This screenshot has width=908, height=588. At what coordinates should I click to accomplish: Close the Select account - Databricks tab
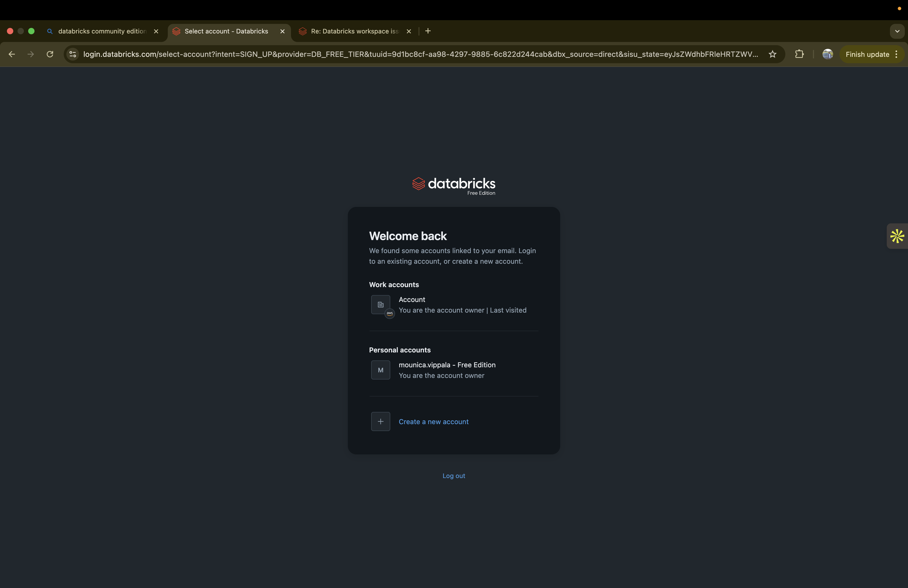pyautogui.click(x=282, y=31)
